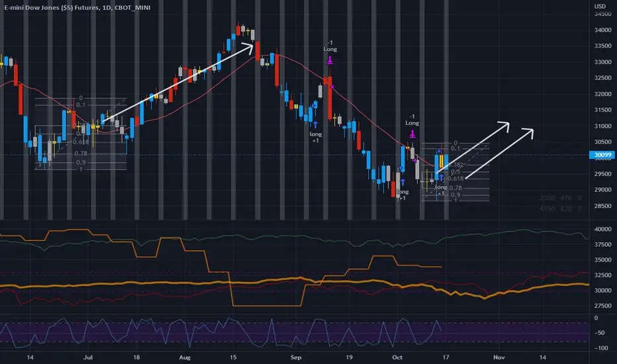
Task: Click the Sep label on the time axis
Action: (295, 357)
